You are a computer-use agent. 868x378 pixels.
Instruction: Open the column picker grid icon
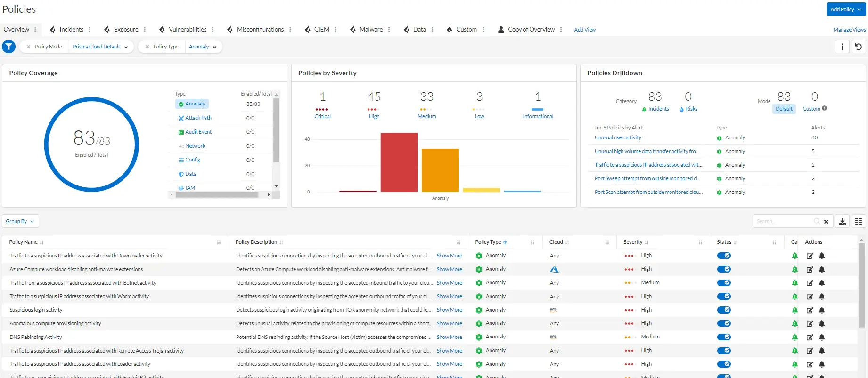[859, 221]
